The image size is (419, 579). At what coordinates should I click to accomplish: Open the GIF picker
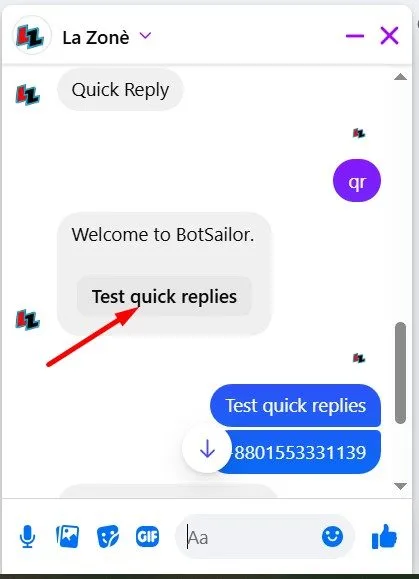pos(147,536)
